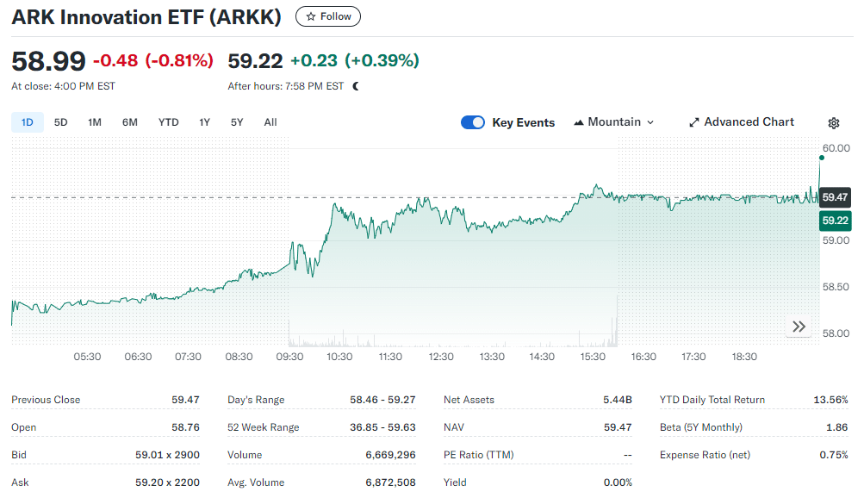Click the Bid value 59.01 x 2900
This screenshot has width=864, height=504.
coord(167,455)
